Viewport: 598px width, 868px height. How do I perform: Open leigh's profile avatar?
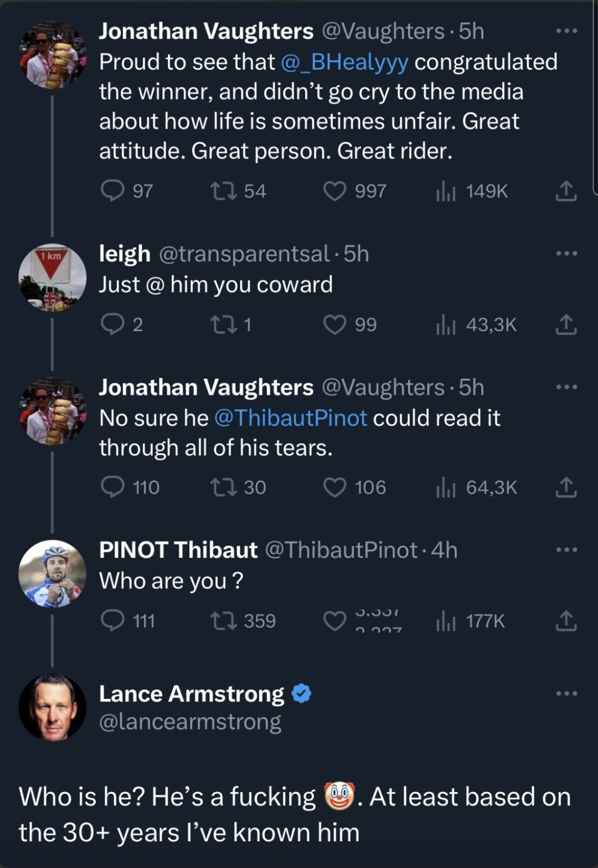pos(53,277)
